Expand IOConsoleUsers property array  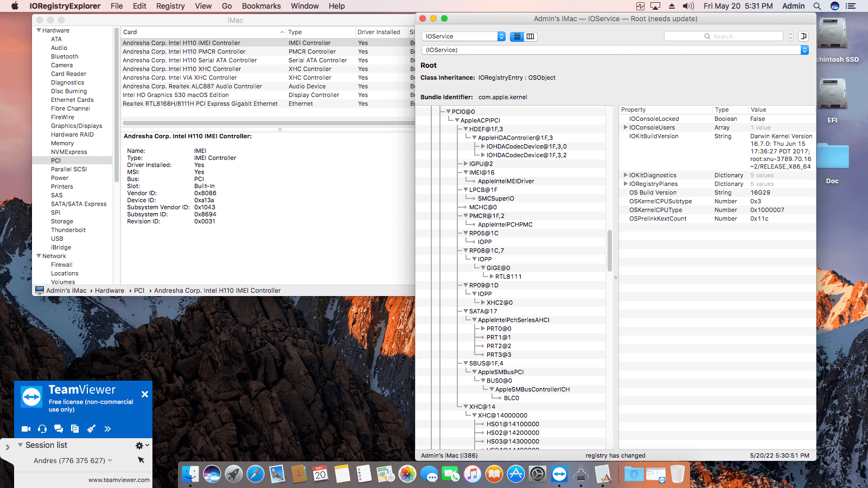pos(626,127)
